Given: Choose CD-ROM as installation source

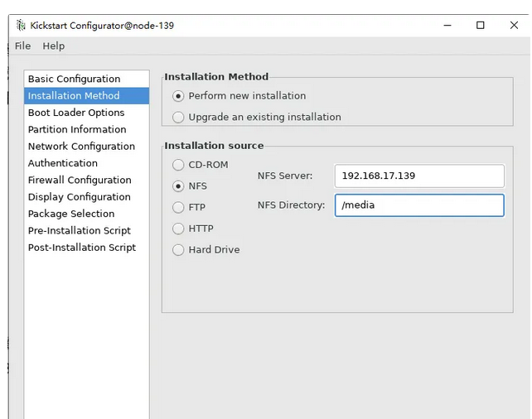Looking at the screenshot, I should coord(178,165).
